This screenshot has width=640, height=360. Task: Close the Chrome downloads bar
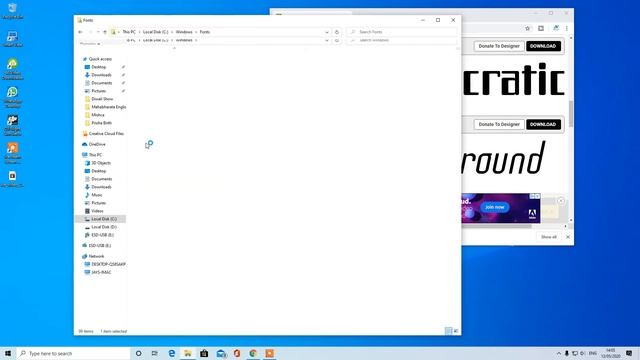pyautogui.click(x=568, y=237)
